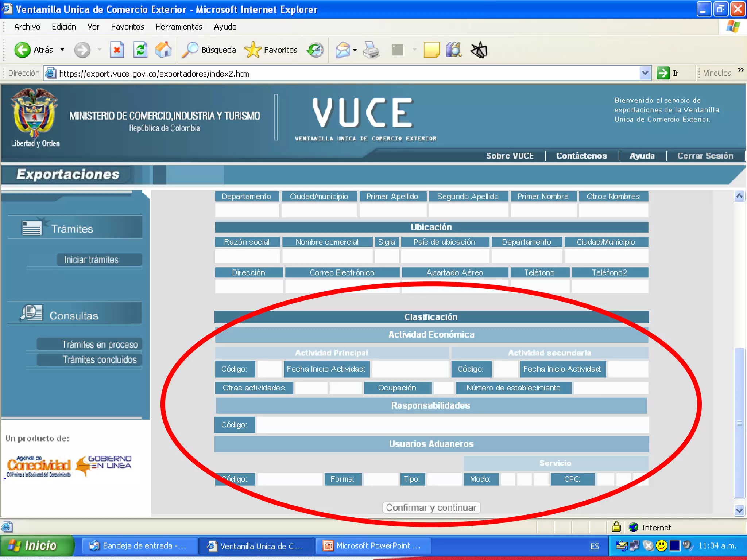Expand the address bar dropdown arrow

point(645,73)
